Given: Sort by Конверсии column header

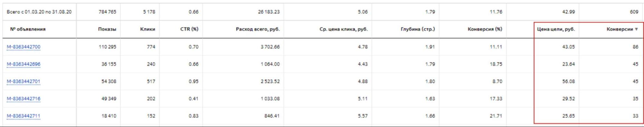Looking at the screenshot, I should (620, 29).
